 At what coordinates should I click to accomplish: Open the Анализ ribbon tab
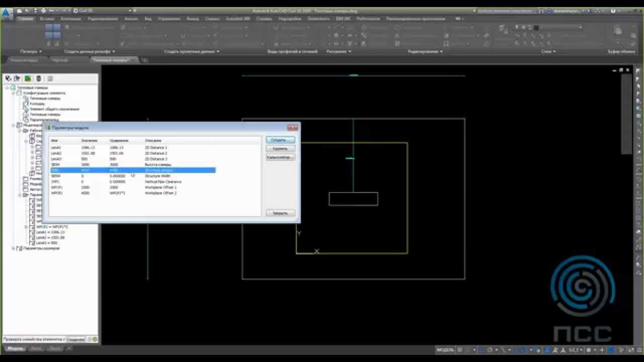(x=131, y=19)
